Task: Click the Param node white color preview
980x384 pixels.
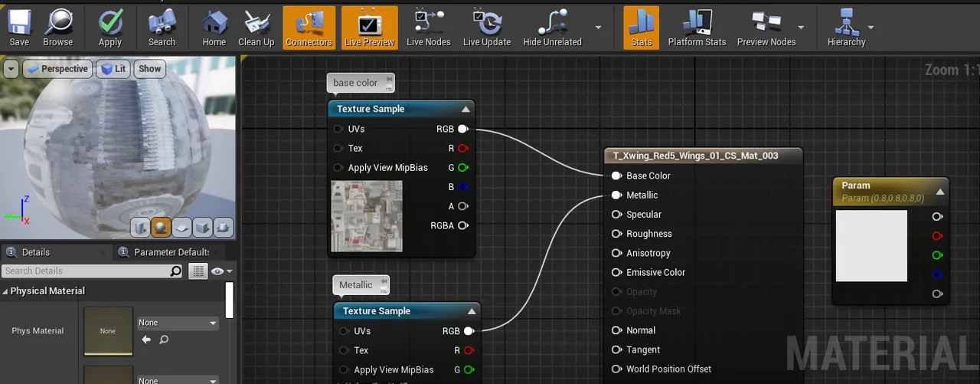Action: tap(871, 246)
